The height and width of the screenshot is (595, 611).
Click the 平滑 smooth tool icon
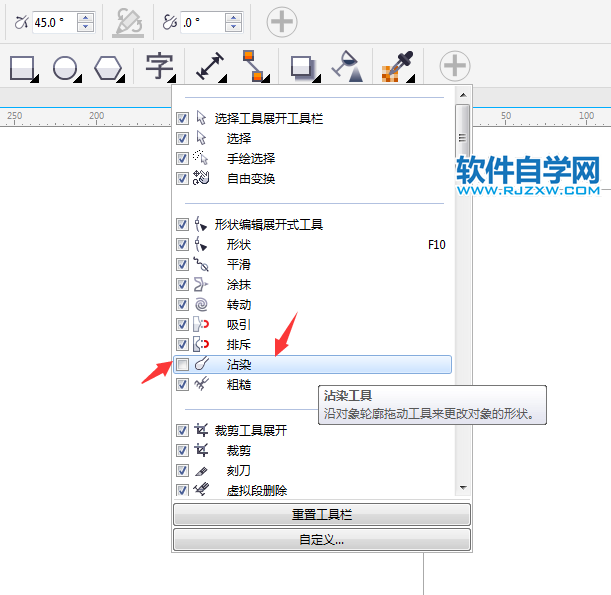coord(201,264)
